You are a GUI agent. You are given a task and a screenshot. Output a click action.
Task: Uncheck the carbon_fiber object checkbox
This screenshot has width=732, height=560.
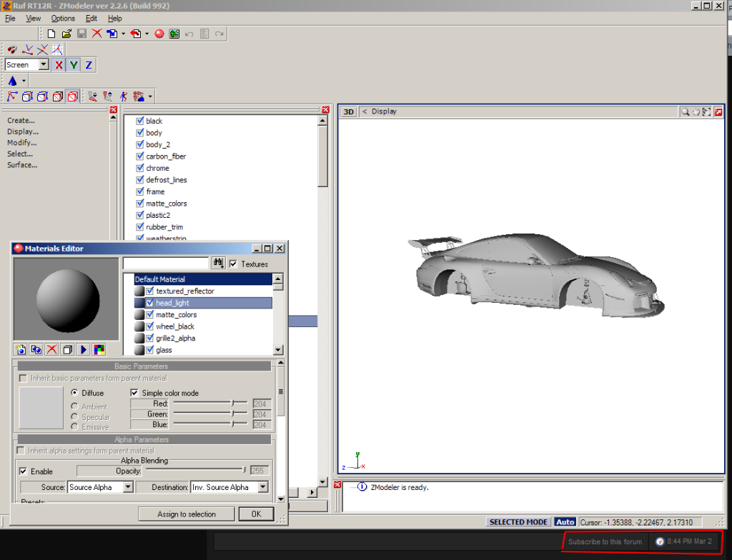(x=140, y=156)
